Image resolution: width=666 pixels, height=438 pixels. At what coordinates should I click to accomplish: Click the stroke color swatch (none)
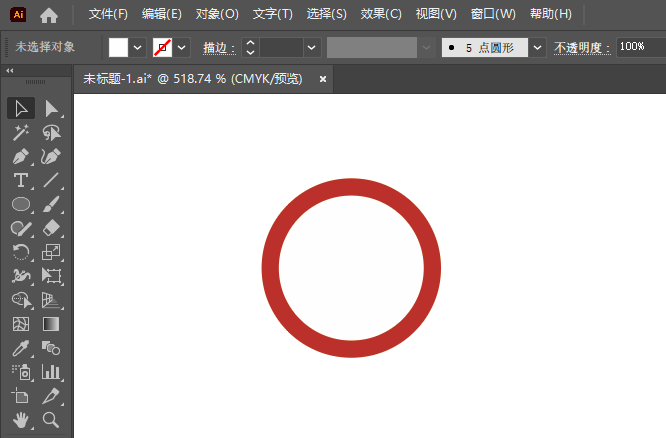[162, 48]
